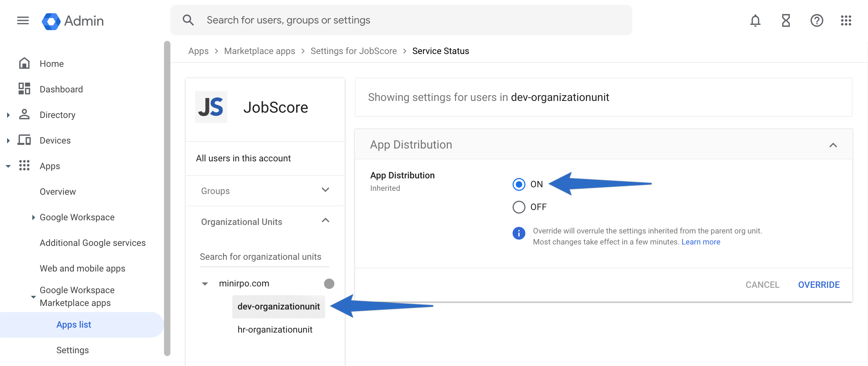This screenshot has width=868, height=366.
Task: Click the Google Admin logo
Action: click(x=73, y=21)
